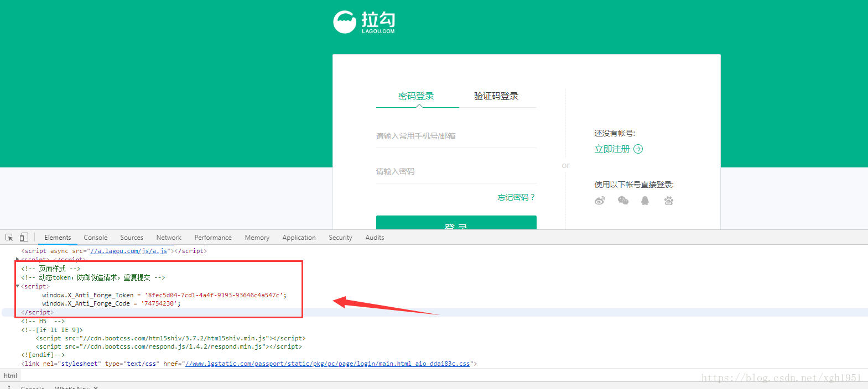Click the 忘记密码? link
The image size is (868, 389).
click(x=516, y=197)
